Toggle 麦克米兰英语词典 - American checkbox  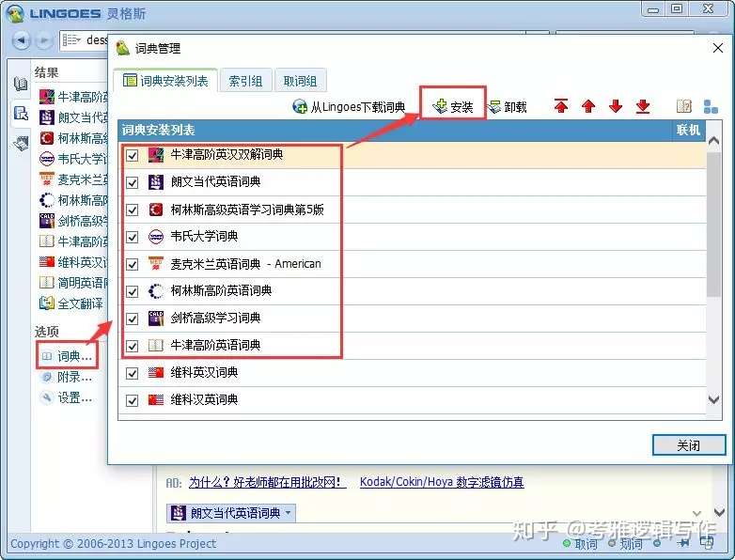[x=133, y=264]
